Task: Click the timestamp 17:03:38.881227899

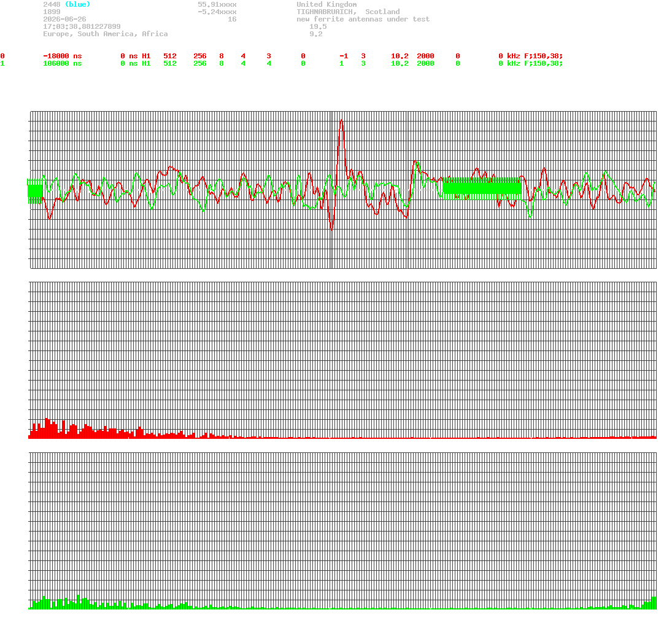Action: pyautogui.click(x=82, y=26)
